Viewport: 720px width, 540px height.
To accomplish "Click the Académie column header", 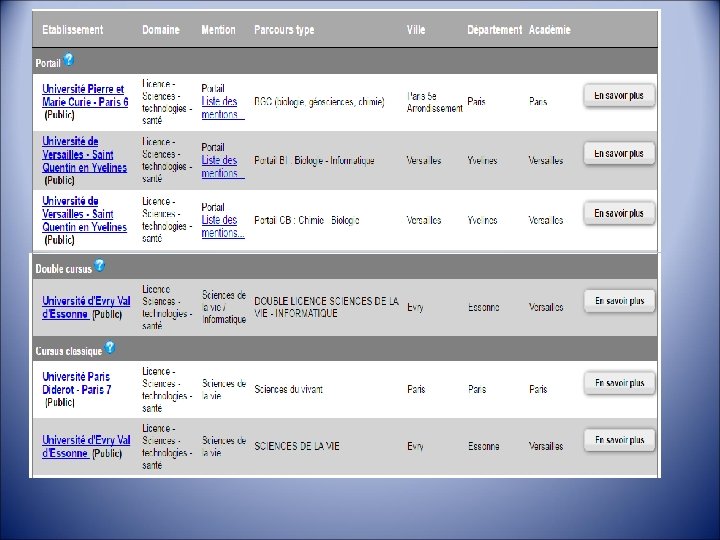I will [550, 30].
